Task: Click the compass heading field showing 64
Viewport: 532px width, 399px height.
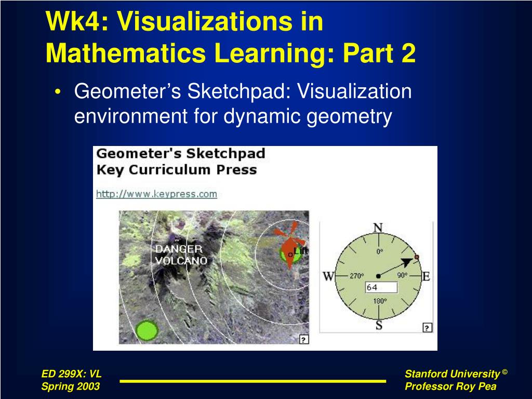Action: [x=381, y=287]
